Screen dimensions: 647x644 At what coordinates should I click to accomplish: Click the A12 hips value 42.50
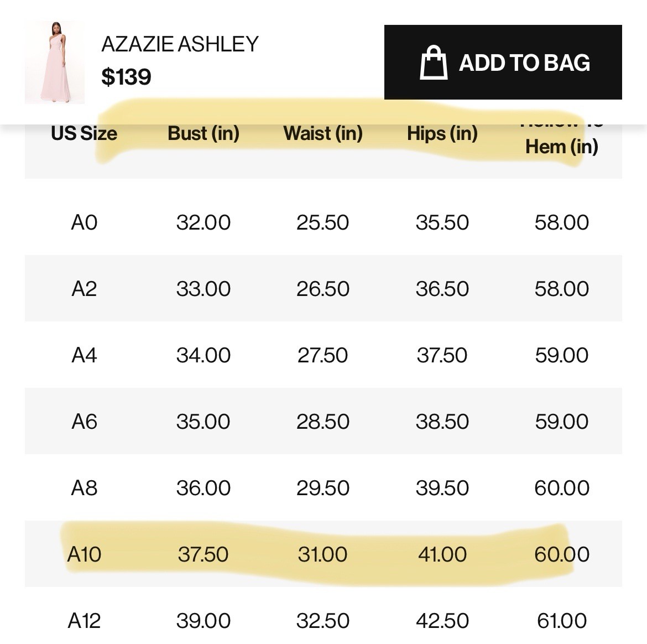[442, 621]
